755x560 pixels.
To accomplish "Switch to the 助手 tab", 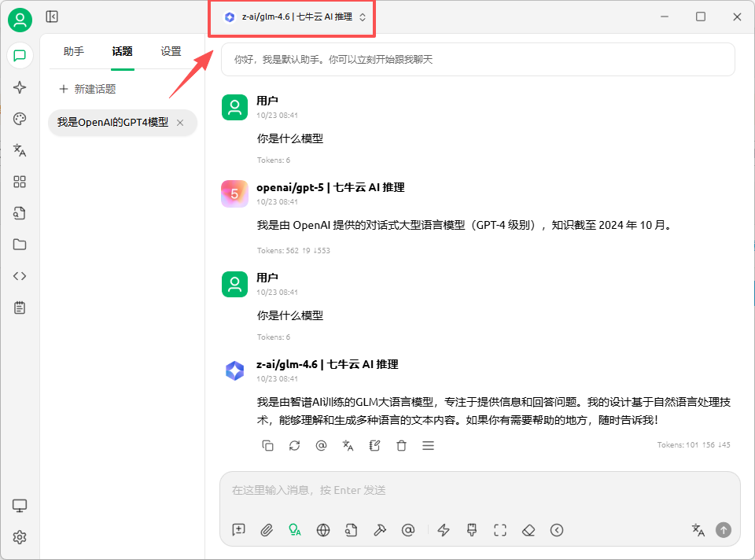I will (74, 52).
